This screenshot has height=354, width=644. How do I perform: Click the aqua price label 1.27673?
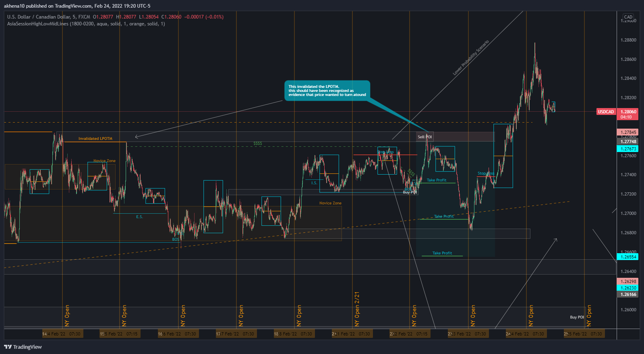tap(628, 149)
